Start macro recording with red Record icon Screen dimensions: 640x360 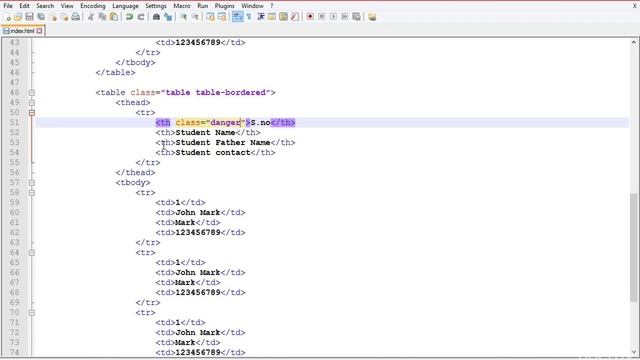[310, 17]
